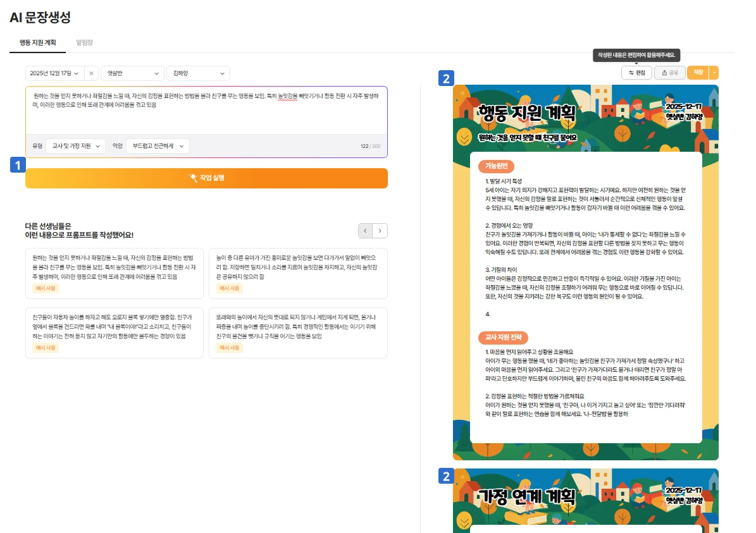Open the 억양 tone dropdown
The height and width of the screenshot is (533, 756).
(157, 146)
